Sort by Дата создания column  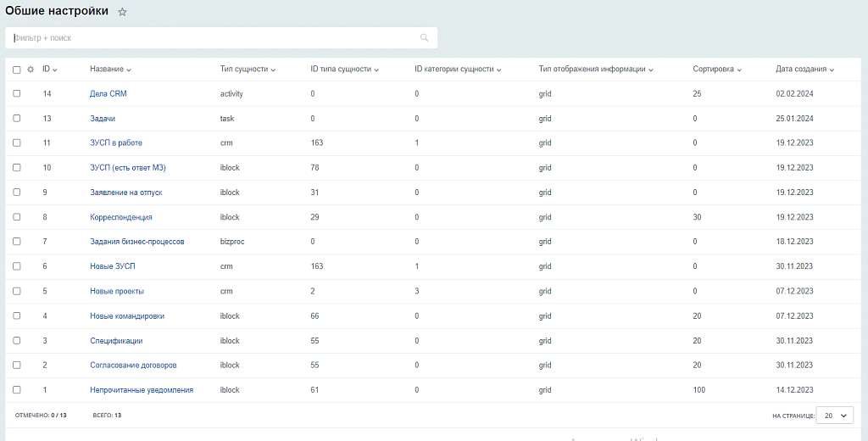[804, 70]
